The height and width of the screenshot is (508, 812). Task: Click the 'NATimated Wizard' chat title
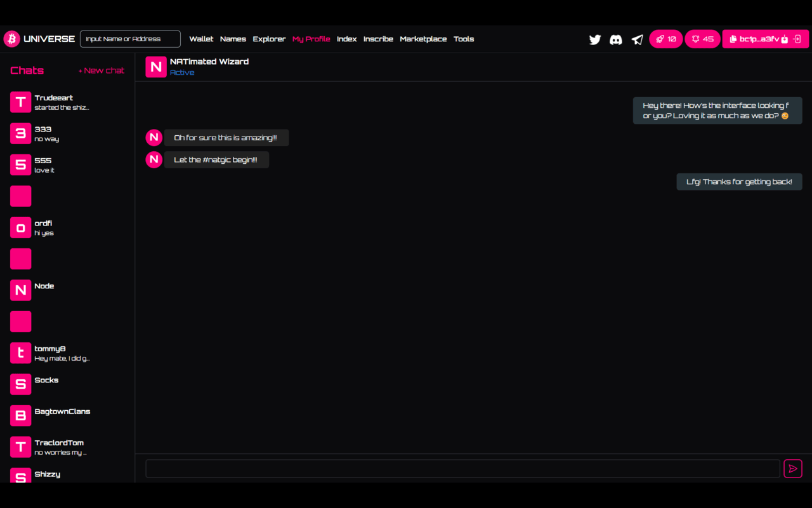[209, 62]
